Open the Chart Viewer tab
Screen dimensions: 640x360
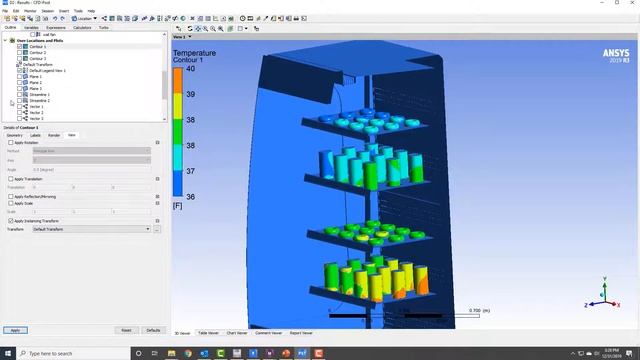(x=237, y=333)
